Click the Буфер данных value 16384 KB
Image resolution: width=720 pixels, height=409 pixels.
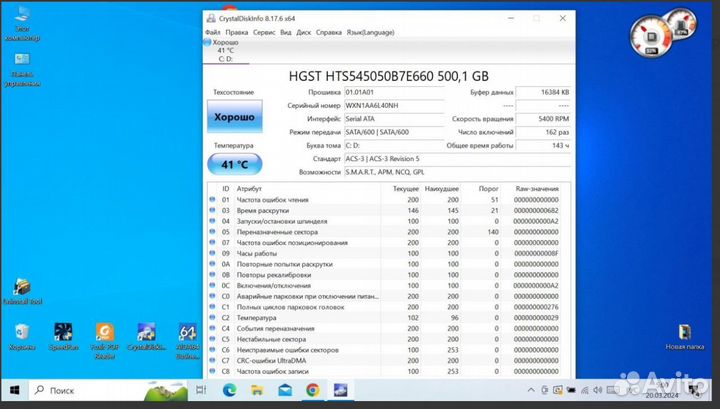click(543, 92)
